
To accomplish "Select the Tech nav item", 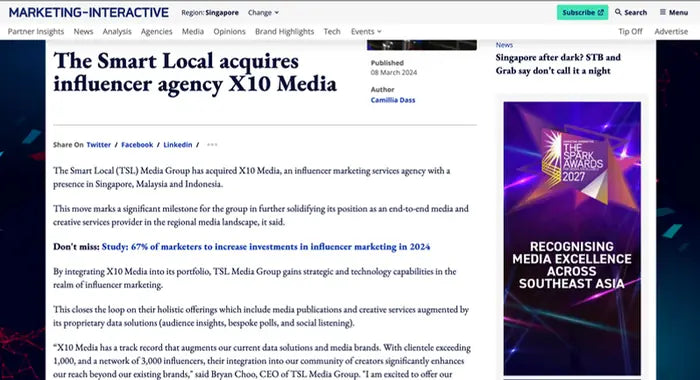I will point(332,31).
